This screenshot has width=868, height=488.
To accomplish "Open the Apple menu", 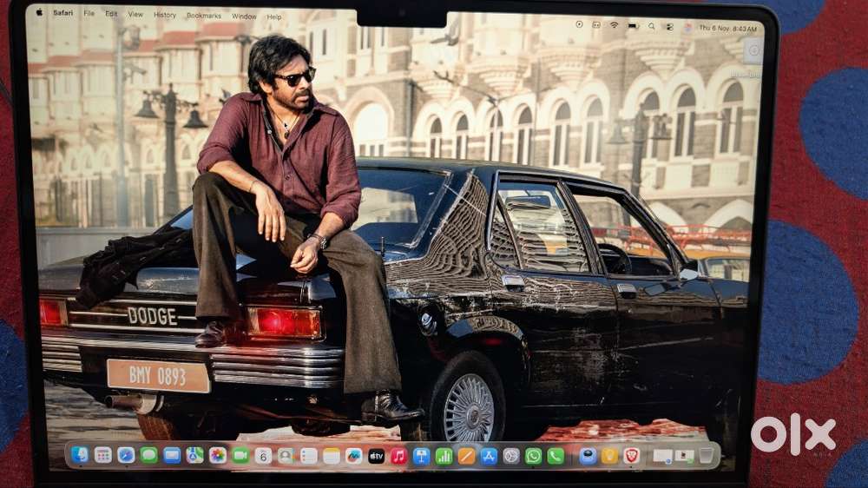I will coord(39,12).
